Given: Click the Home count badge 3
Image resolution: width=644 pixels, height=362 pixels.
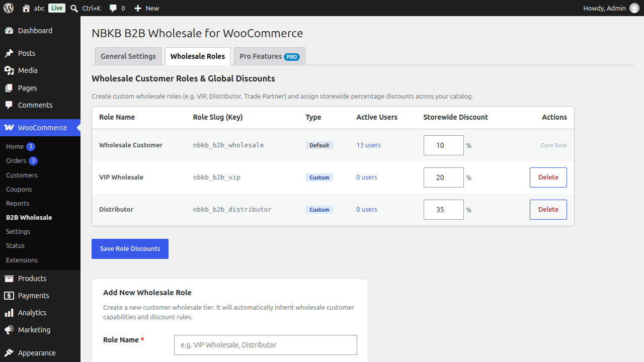Looking at the screenshot, I should point(31,147).
